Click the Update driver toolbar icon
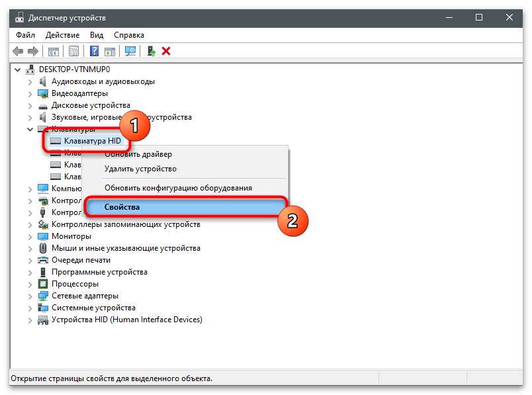Image resolution: width=532 pixels, height=395 pixels. coord(151,51)
